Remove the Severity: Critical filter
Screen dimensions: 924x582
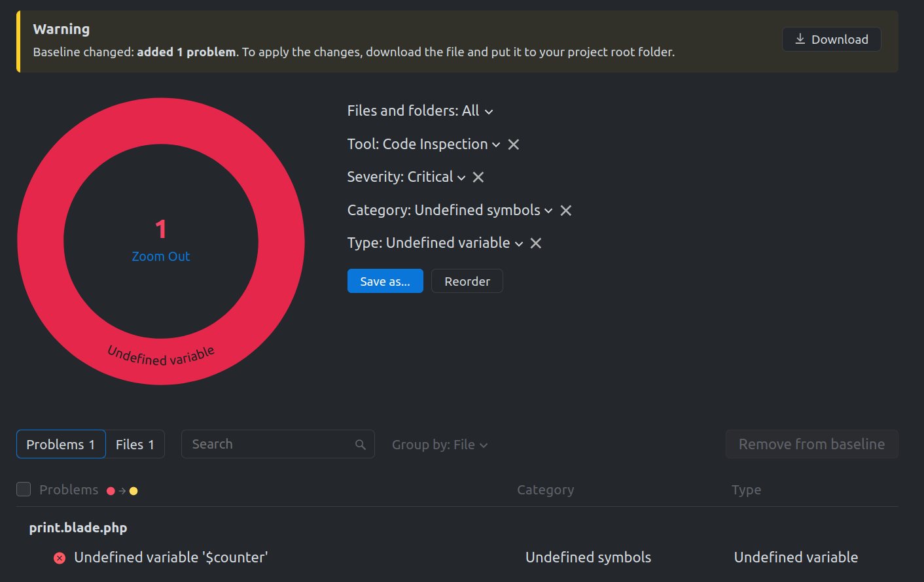[x=478, y=177]
